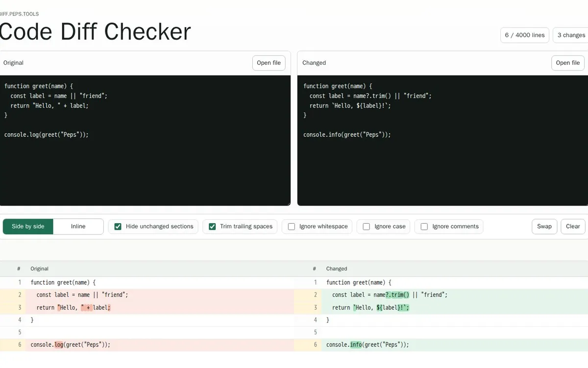
Task: Uncheck Hide unchanged sections
Action: tap(118, 227)
